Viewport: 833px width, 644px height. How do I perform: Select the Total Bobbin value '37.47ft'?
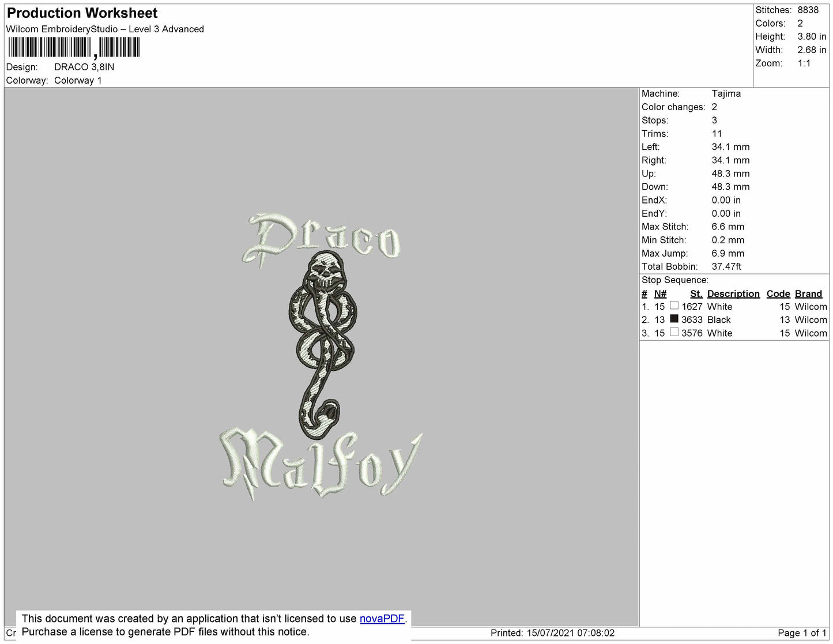point(727,266)
